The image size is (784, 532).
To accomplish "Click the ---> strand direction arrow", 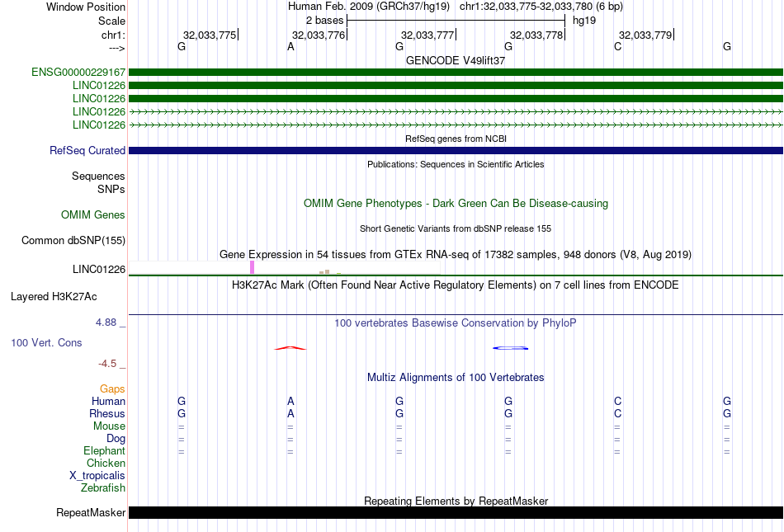I will pos(117,48).
